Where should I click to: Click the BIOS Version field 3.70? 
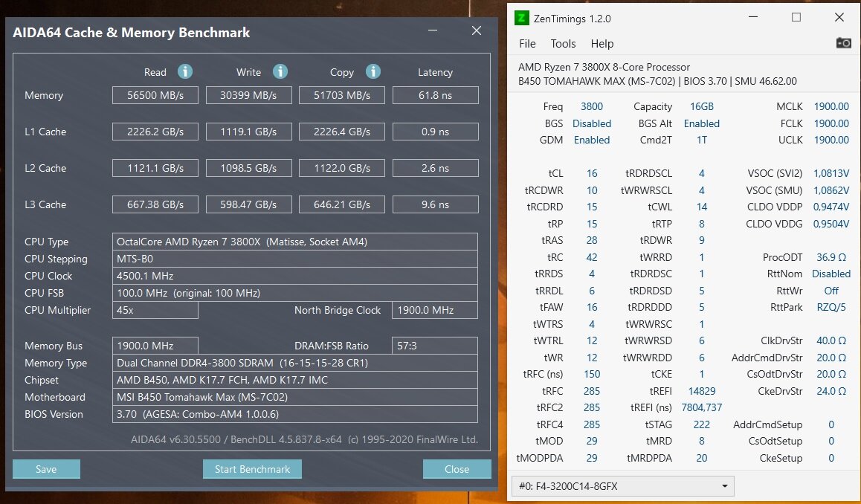(x=295, y=414)
